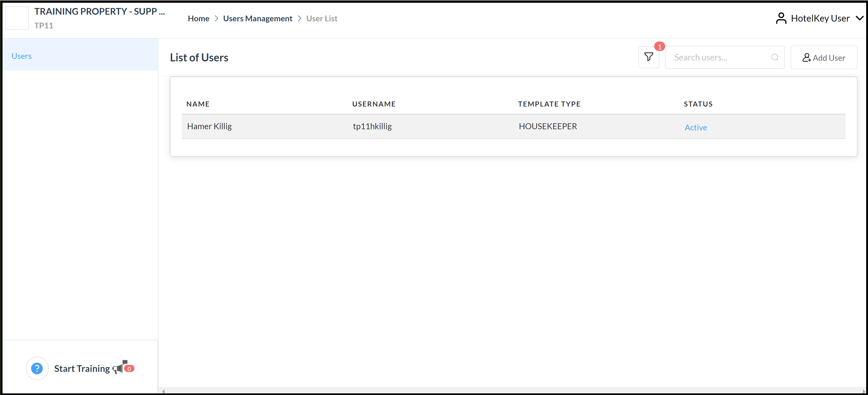Click inside the Search users field

(x=714, y=57)
